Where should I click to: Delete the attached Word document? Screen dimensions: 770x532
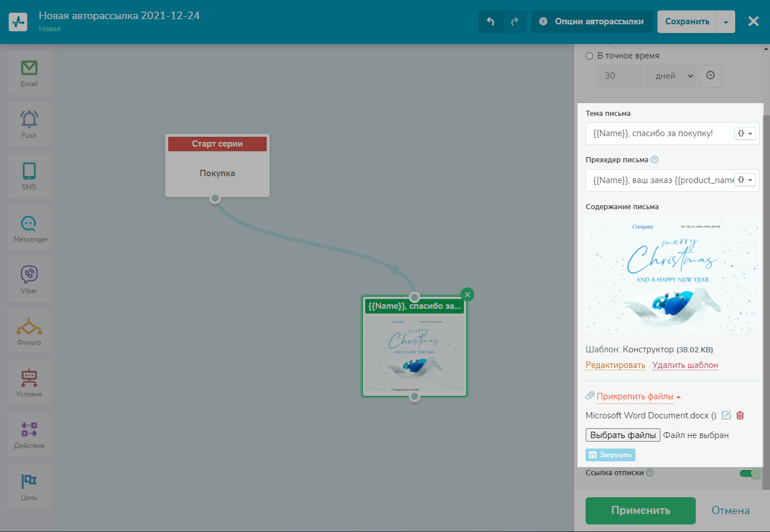pos(740,415)
